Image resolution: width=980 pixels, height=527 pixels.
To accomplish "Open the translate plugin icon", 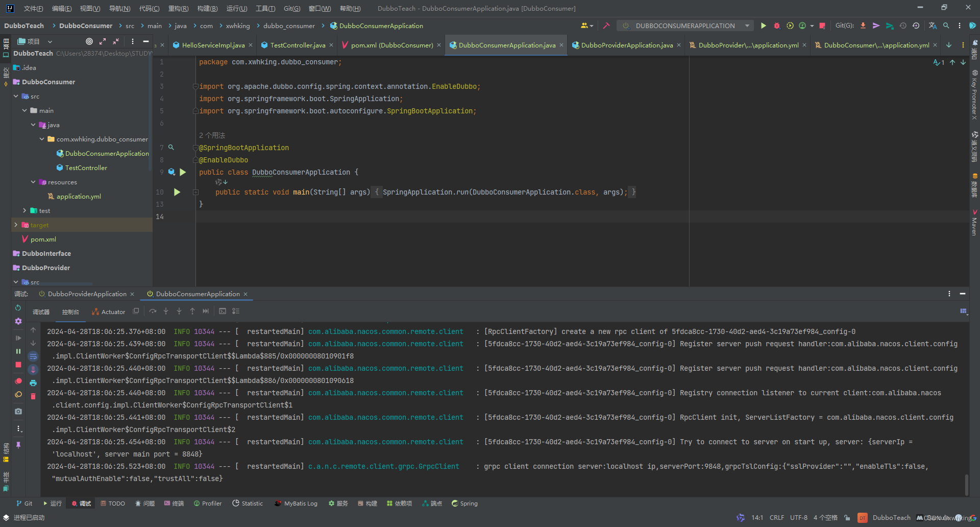I will pos(933,26).
